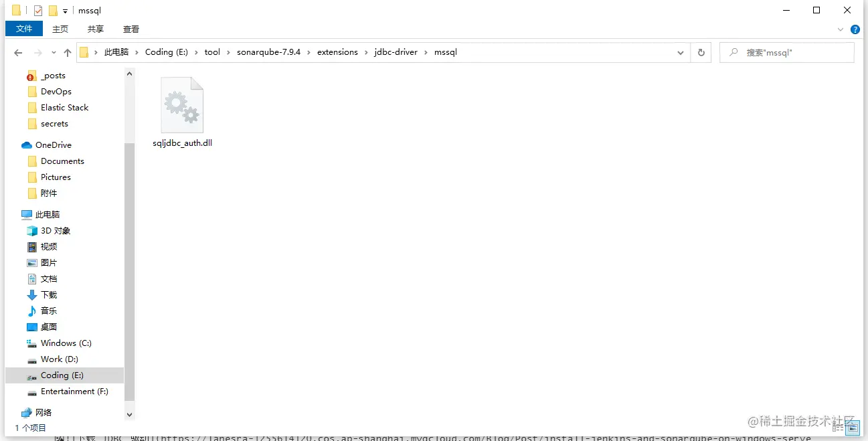Image resolution: width=868 pixels, height=441 pixels.
Task: Open the Elastic Stack folder
Action: pos(64,108)
